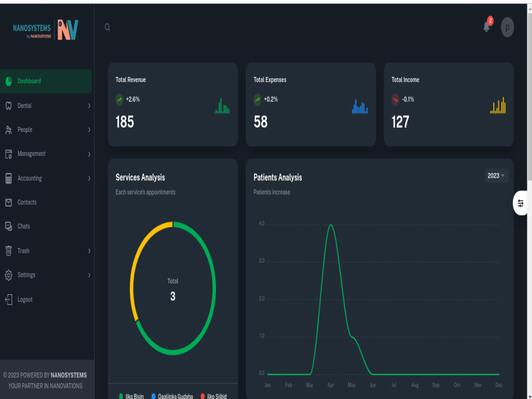Image resolution: width=532 pixels, height=399 pixels.
Task: Click the Logout door icon
Action: coord(9,300)
